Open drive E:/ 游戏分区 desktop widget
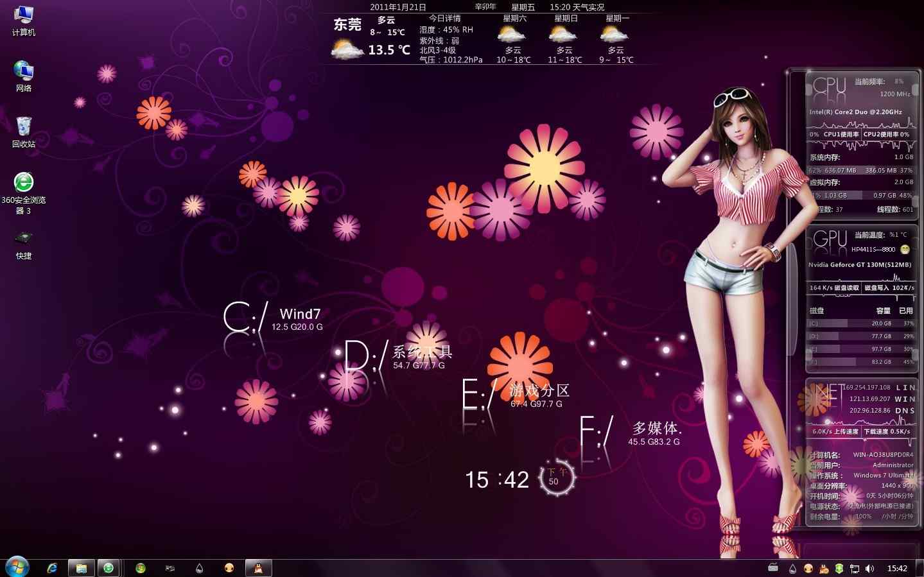The height and width of the screenshot is (577, 924). coord(516,395)
